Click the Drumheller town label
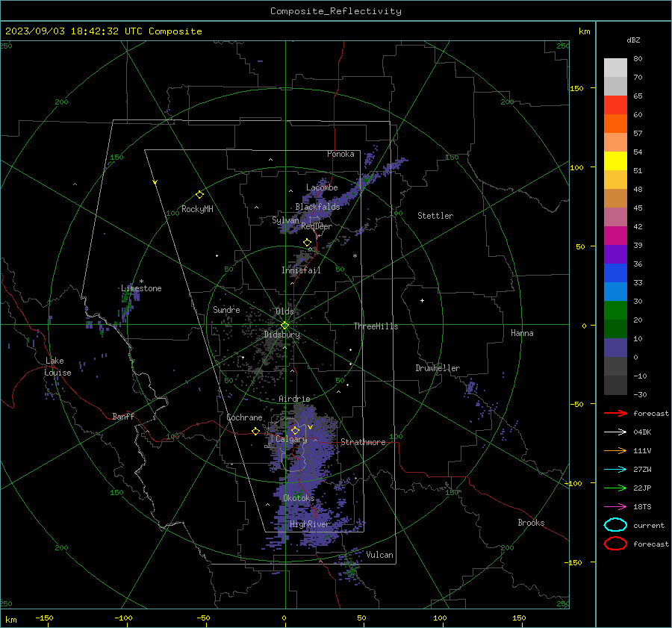Screen dimensions: 672x628 coord(438,368)
